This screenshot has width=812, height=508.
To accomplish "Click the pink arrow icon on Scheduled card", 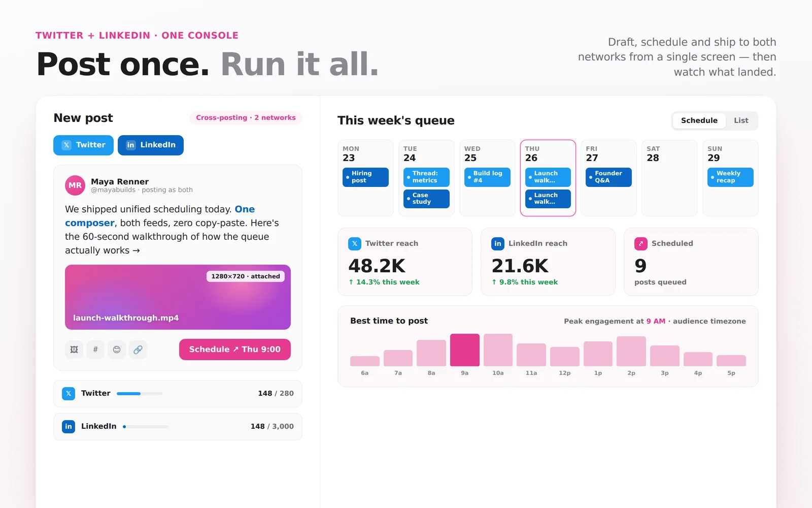I will coord(641,244).
